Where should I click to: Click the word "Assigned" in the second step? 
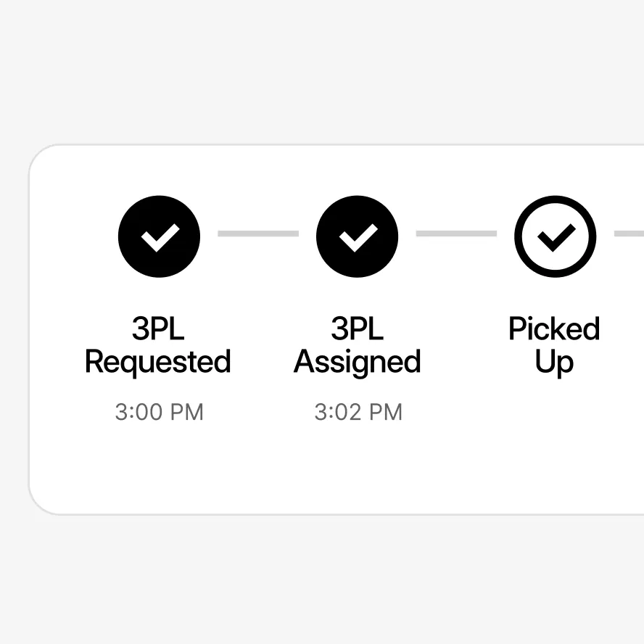(x=357, y=362)
